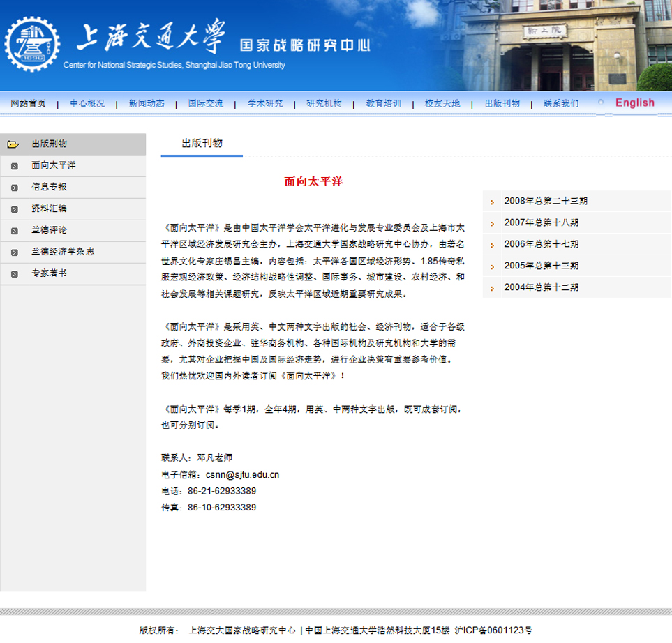Click the contact name 邓凡老师
The height and width of the screenshot is (643, 672).
(214, 458)
